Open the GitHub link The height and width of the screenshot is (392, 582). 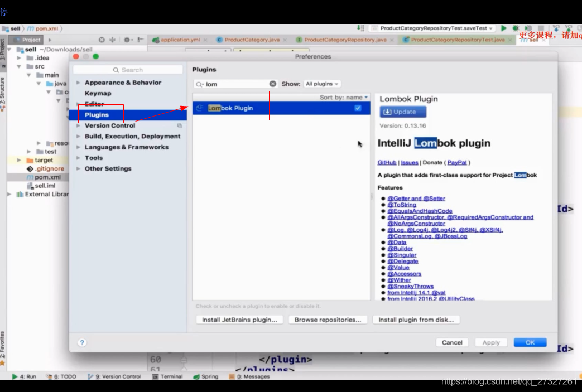387,162
